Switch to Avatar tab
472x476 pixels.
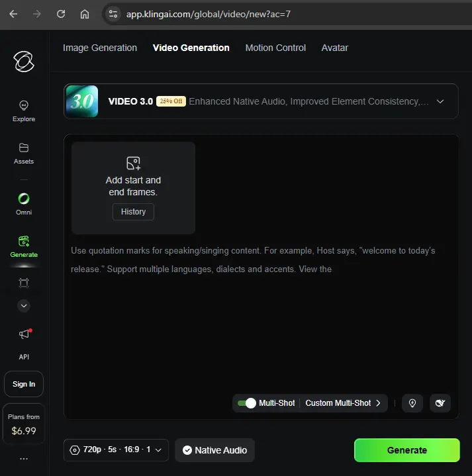334,48
